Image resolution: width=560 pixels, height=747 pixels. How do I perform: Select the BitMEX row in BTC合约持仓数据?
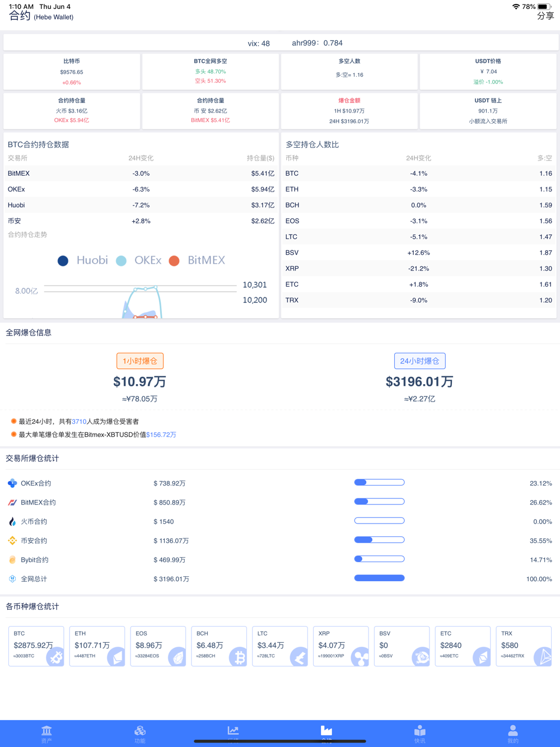(141, 174)
